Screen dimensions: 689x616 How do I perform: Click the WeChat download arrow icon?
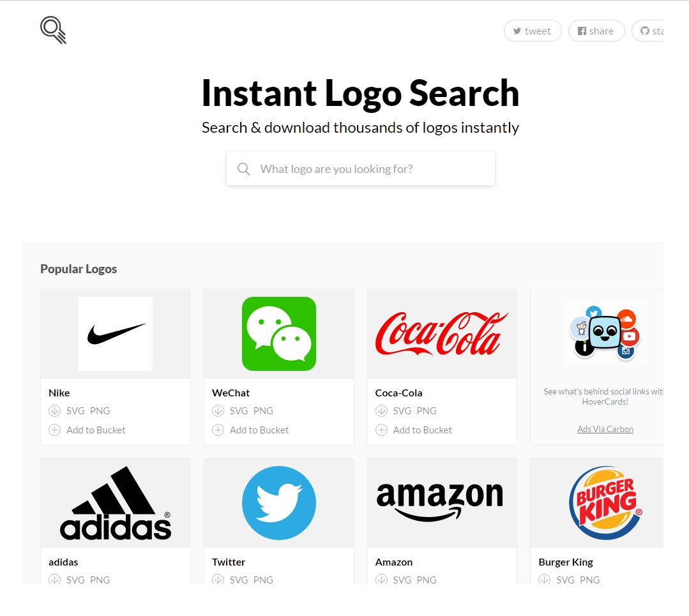click(218, 411)
